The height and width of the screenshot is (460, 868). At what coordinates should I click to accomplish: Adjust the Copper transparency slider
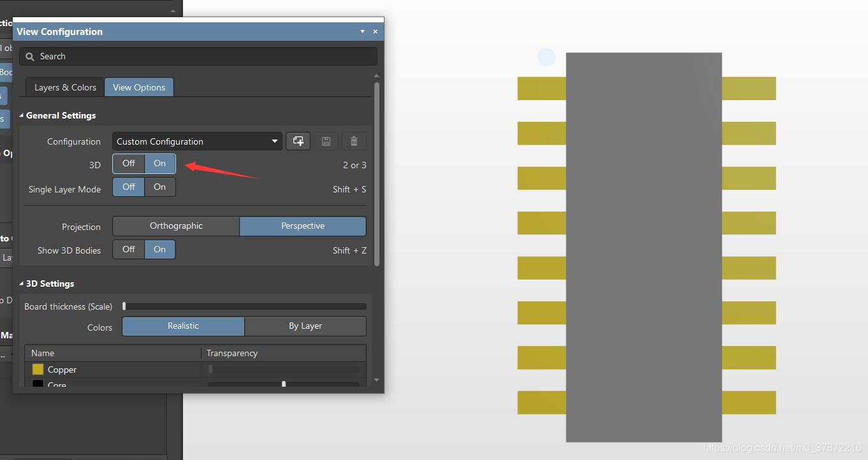click(283, 370)
